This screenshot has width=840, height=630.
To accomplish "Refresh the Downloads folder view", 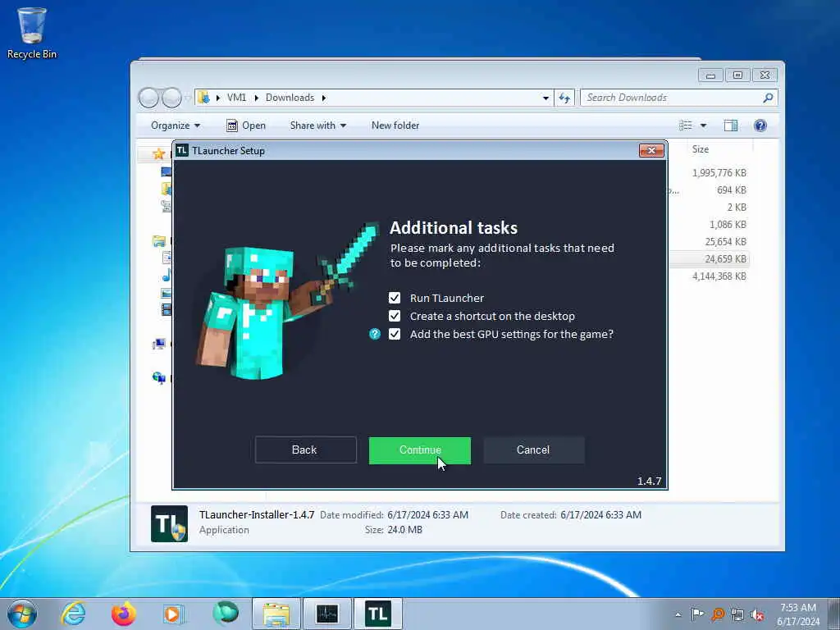I will pyautogui.click(x=564, y=98).
